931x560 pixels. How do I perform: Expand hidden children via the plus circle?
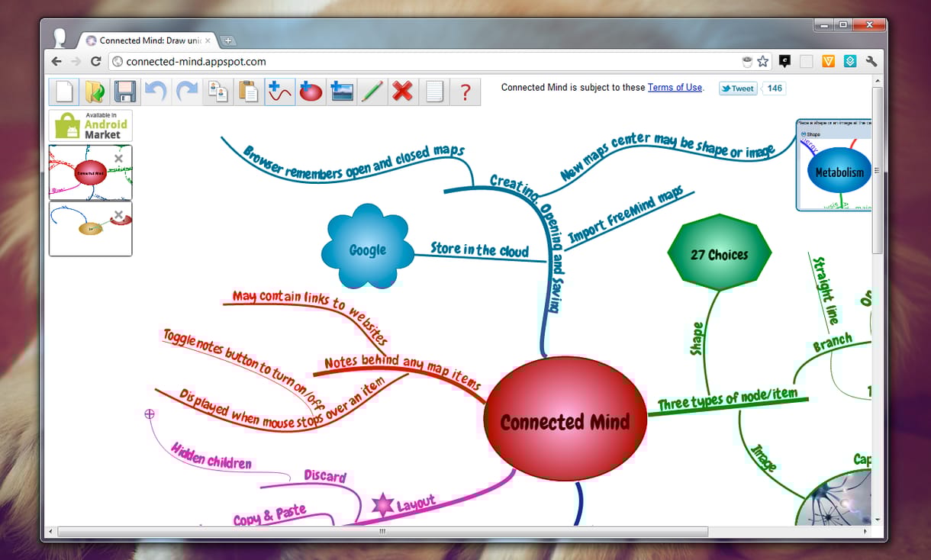tap(150, 414)
